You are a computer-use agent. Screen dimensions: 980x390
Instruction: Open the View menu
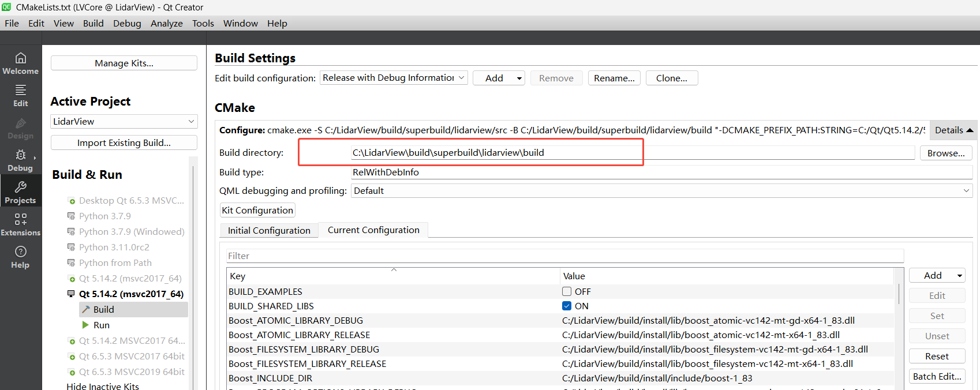[63, 23]
